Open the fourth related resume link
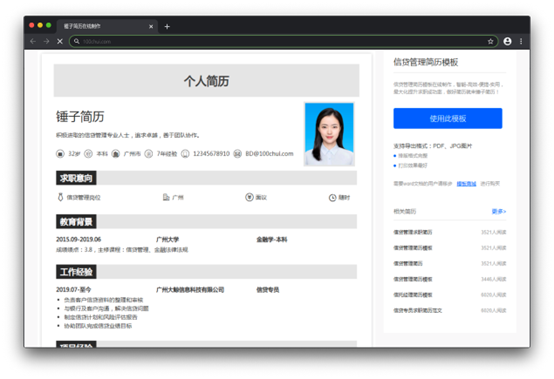 tap(413, 279)
